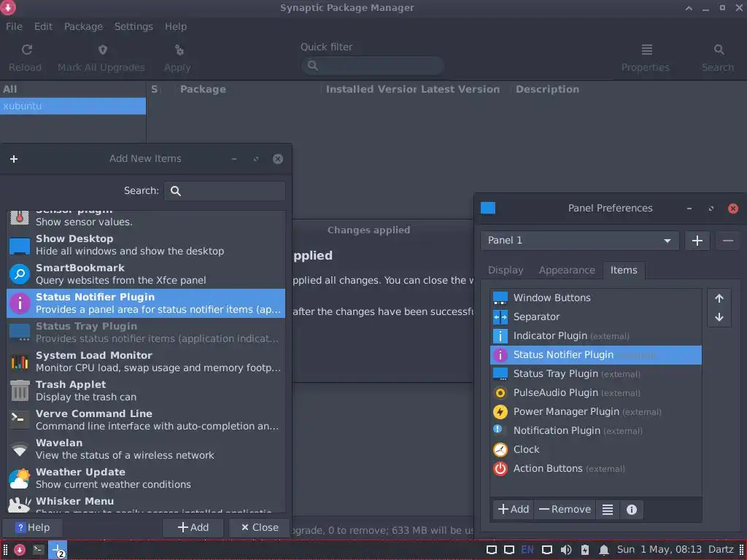Select the Clock item in panel list
This screenshot has width=747, height=560.
pyautogui.click(x=595, y=449)
